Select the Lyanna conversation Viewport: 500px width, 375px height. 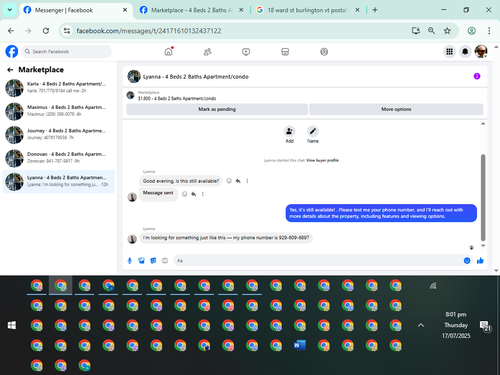tap(58, 181)
